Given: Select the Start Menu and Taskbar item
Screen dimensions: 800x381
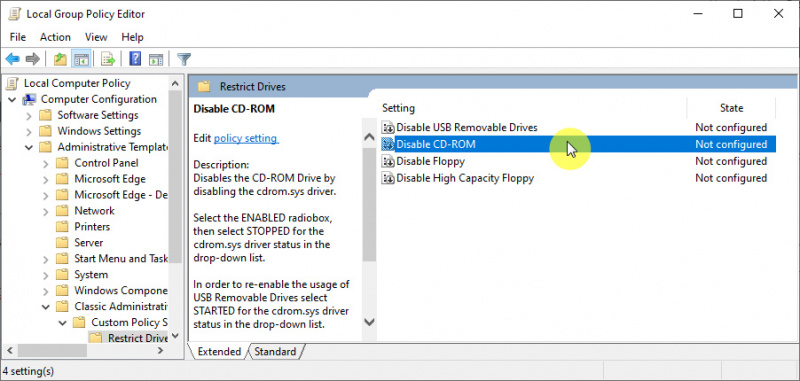Looking at the screenshot, I should tap(121, 259).
